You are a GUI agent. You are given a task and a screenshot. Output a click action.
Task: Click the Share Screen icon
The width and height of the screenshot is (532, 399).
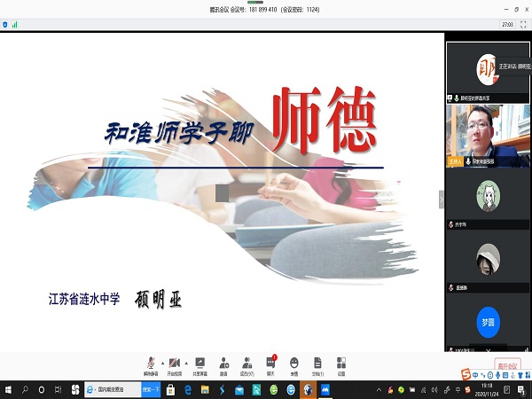click(199, 366)
